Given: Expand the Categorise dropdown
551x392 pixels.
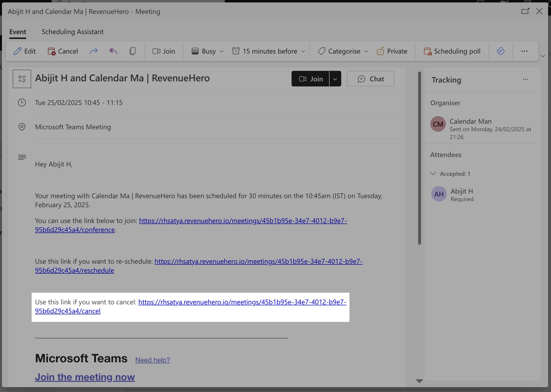Looking at the screenshot, I should 343,51.
